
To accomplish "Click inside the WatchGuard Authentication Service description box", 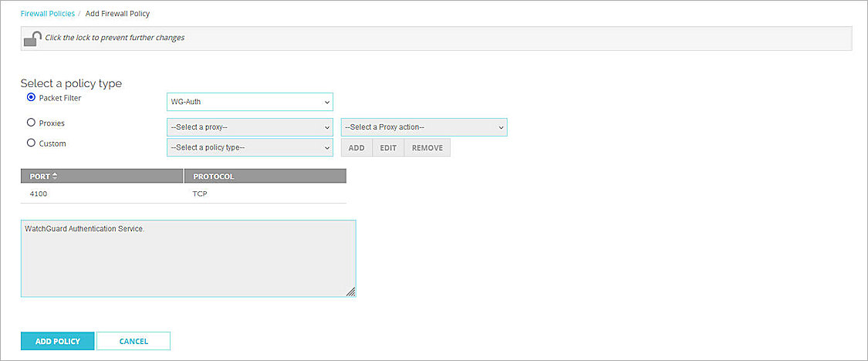I will point(187,258).
